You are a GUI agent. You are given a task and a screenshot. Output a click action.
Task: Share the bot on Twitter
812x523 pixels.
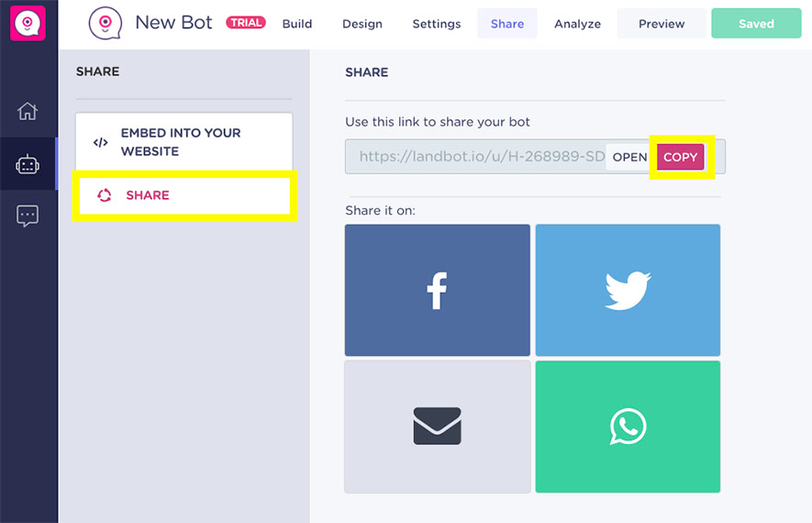pyautogui.click(x=628, y=290)
